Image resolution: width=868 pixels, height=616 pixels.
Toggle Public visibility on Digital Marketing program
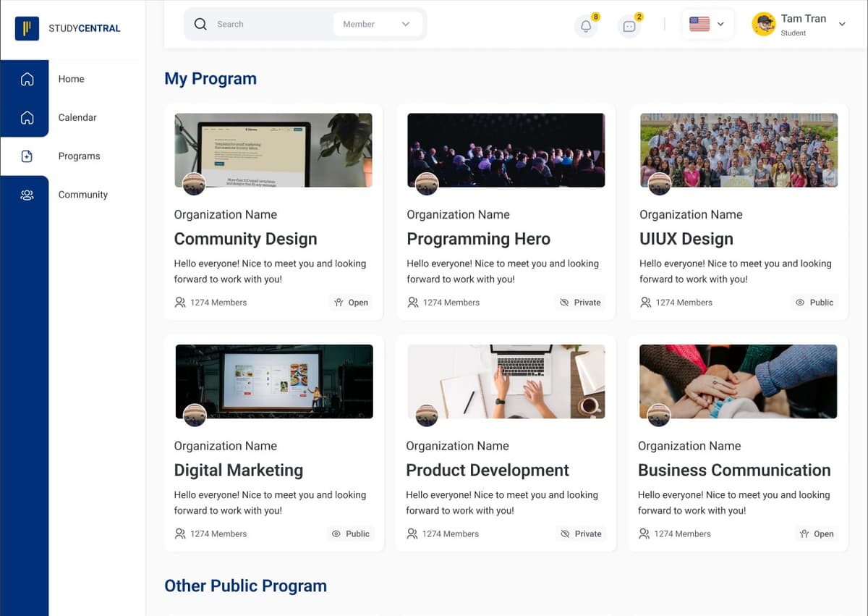[x=351, y=533]
